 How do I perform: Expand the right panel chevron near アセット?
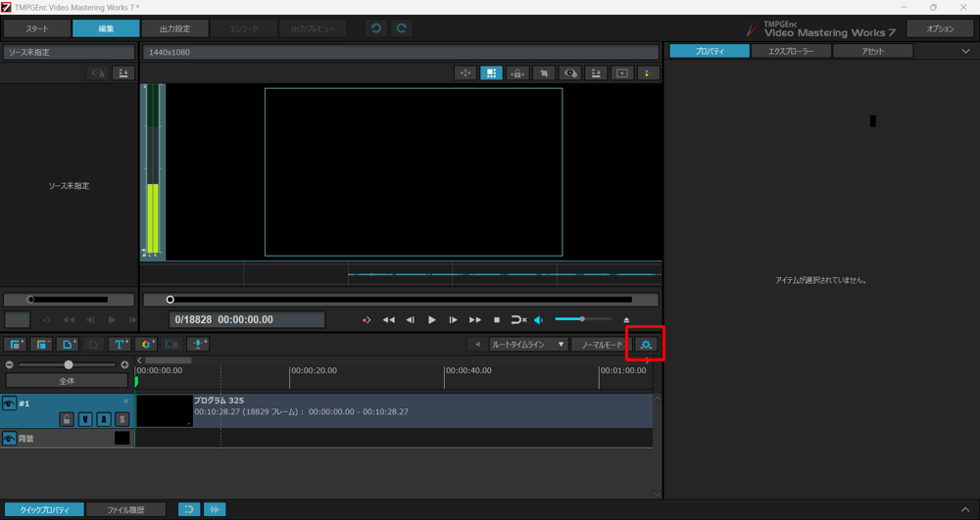coord(965,51)
